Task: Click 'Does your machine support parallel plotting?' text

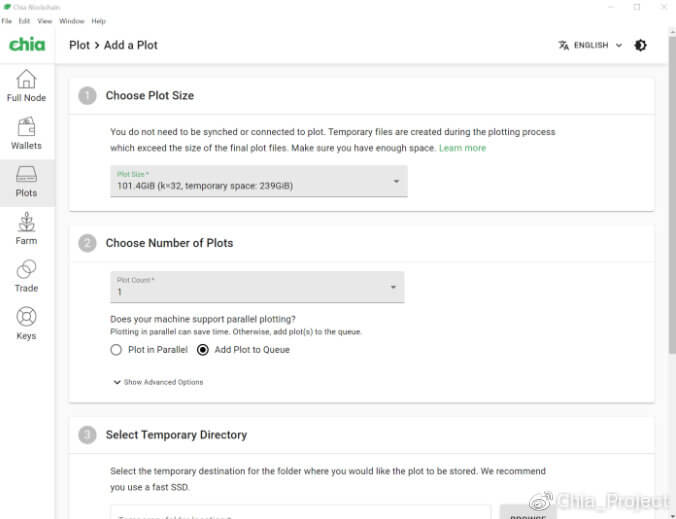Action: coord(203,319)
